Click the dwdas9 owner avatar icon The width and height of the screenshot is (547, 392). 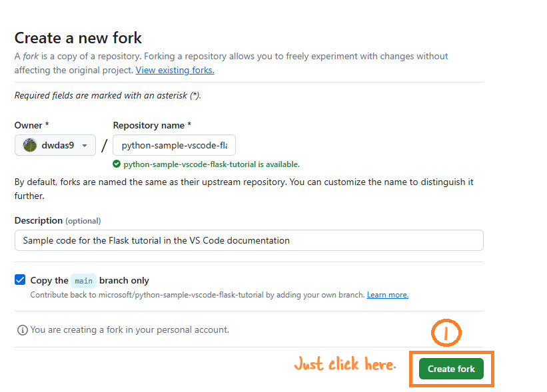coord(30,145)
